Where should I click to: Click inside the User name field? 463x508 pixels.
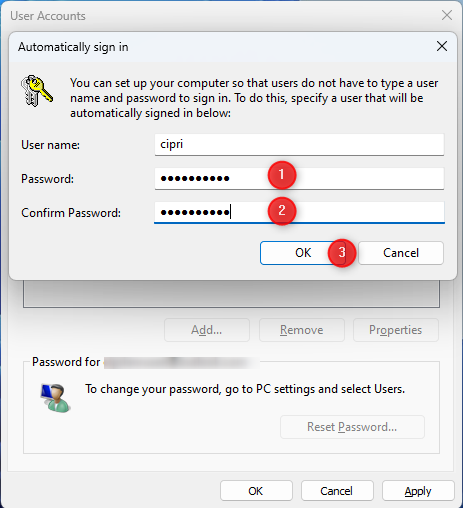click(299, 145)
